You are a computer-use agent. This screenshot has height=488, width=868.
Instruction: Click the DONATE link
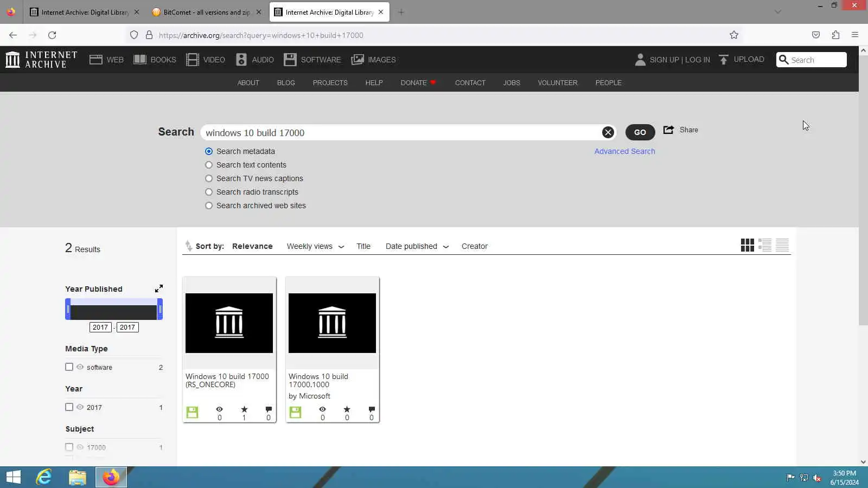(x=418, y=83)
